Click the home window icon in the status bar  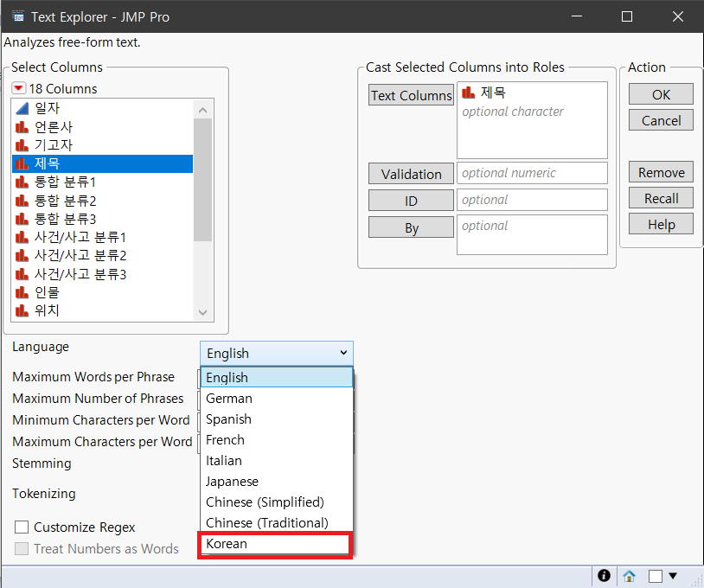click(x=630, y=576)
